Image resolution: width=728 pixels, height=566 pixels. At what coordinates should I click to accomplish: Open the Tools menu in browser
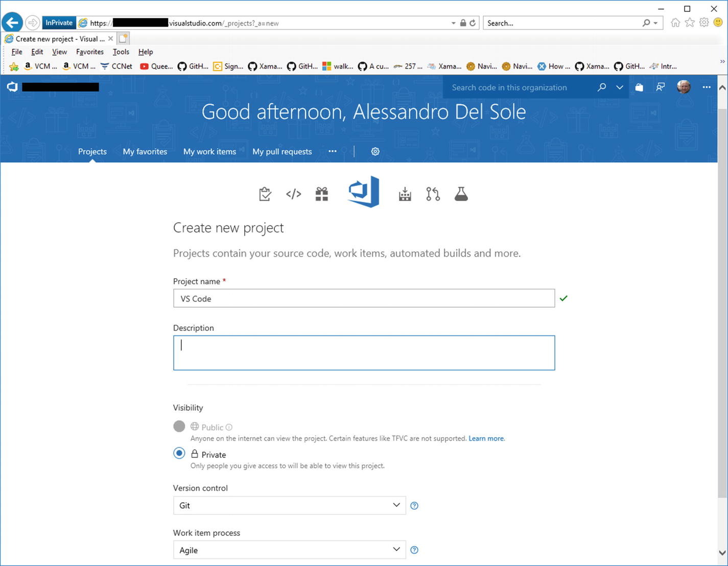point(121,52)
